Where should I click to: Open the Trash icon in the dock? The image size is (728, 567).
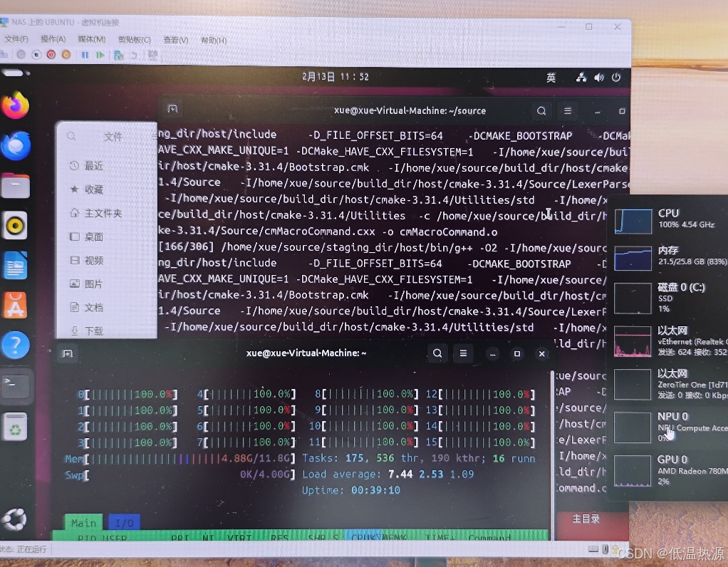[x=15, y=426]
